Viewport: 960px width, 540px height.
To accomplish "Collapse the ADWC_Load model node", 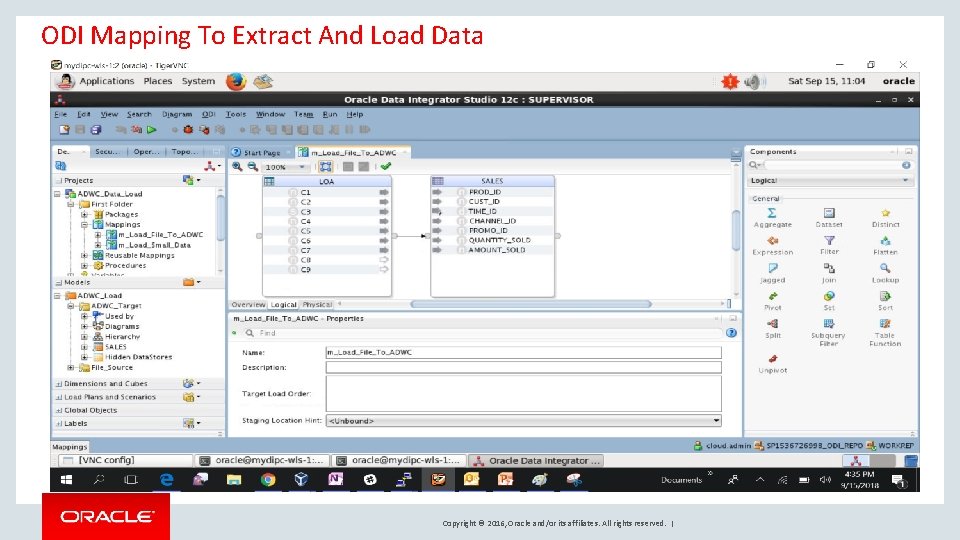I will (x=57, y=296).
